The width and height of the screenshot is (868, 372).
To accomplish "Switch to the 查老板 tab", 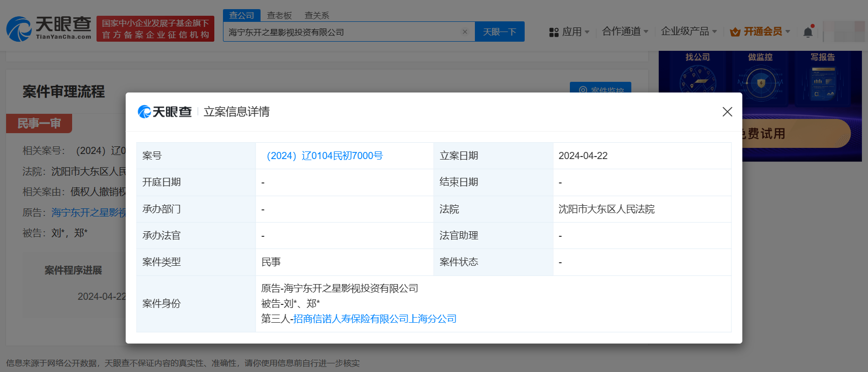I will 279,15.
